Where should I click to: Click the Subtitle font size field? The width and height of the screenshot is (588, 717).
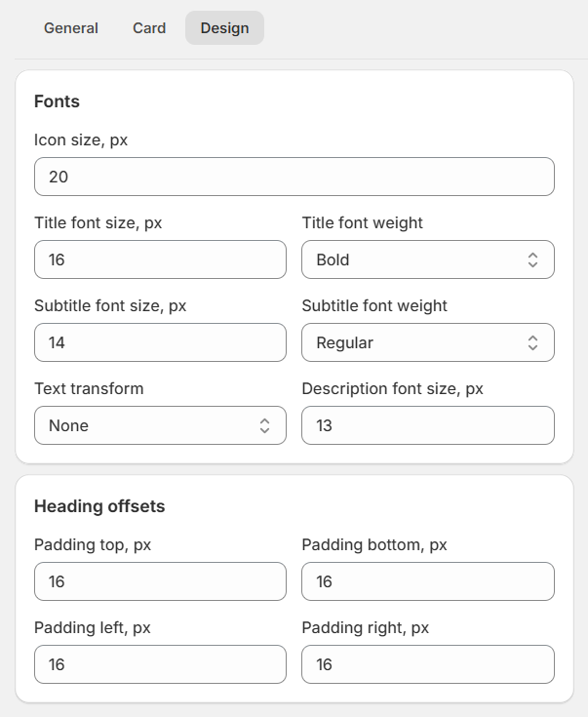[160, 342]
